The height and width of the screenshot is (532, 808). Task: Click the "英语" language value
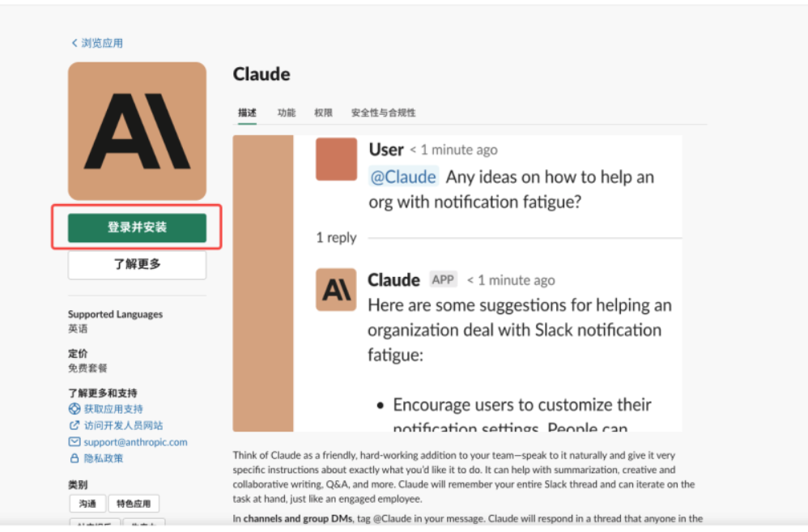pos(78,329)
